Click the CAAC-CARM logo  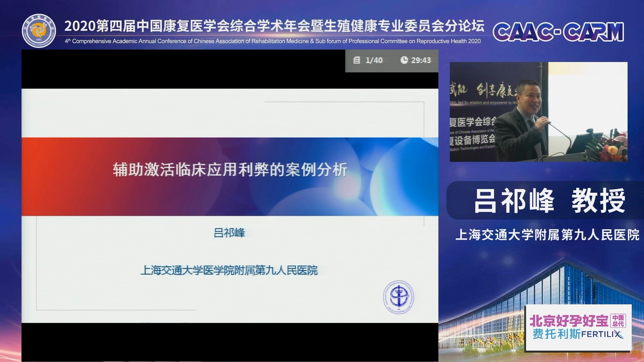pos(558,32)
